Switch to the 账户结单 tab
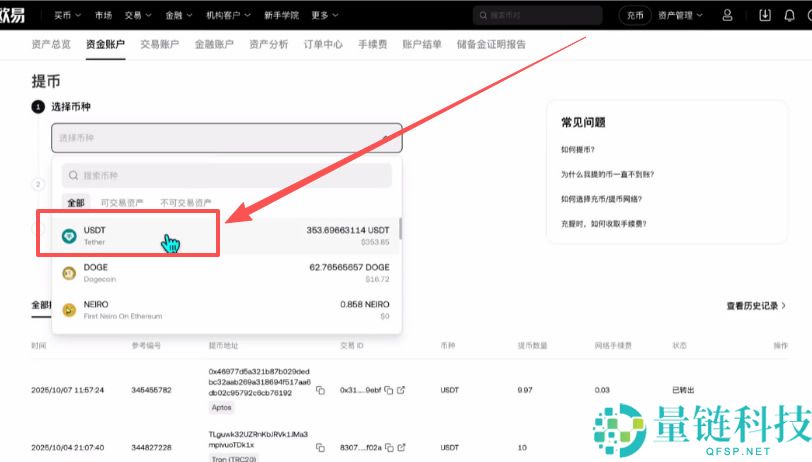Image resolution: width=812 pixels, height=462 pixels. point(422,45)
